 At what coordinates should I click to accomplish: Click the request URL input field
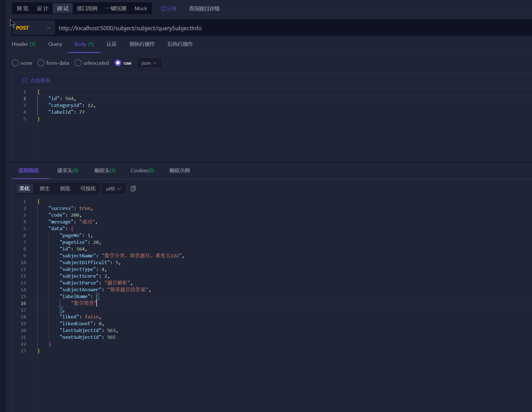coord(294,28)
